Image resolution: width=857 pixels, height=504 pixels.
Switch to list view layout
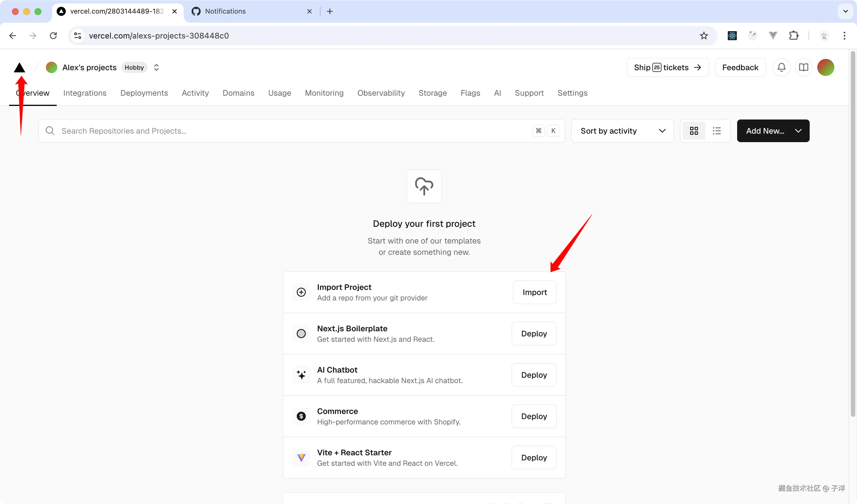[716, 131]
